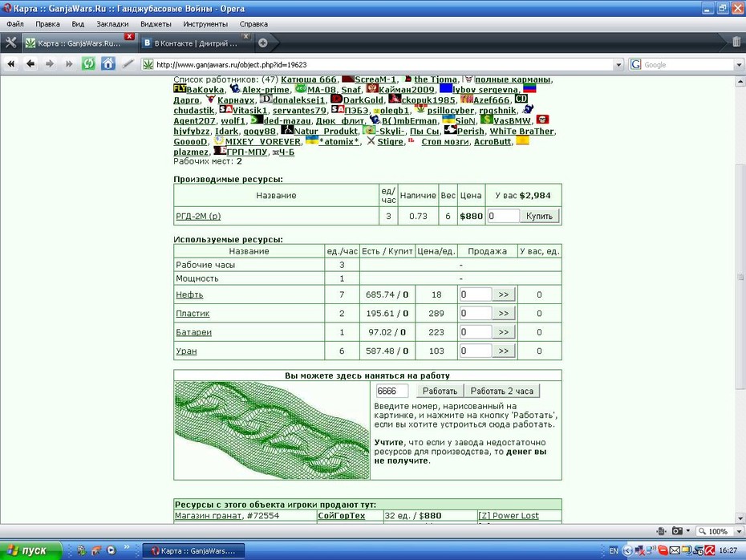746x560 pixels.
Task: Open the Windows пуск start button
Action: 30,550
